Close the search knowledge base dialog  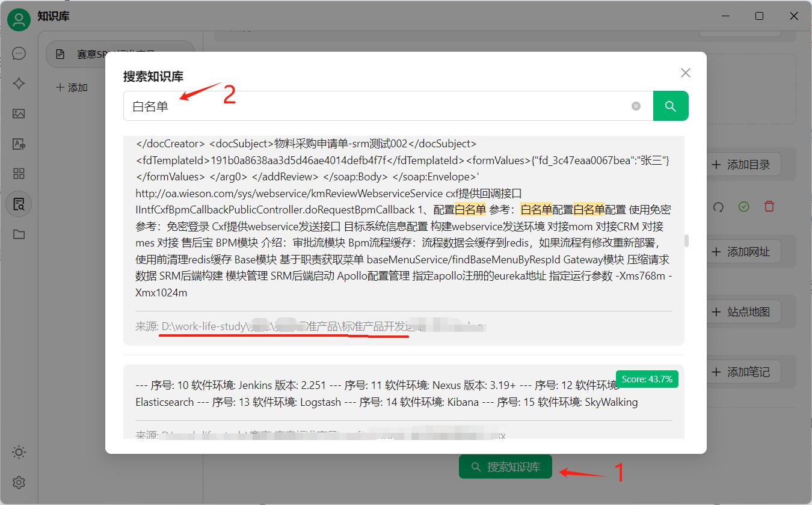point(685,73)
